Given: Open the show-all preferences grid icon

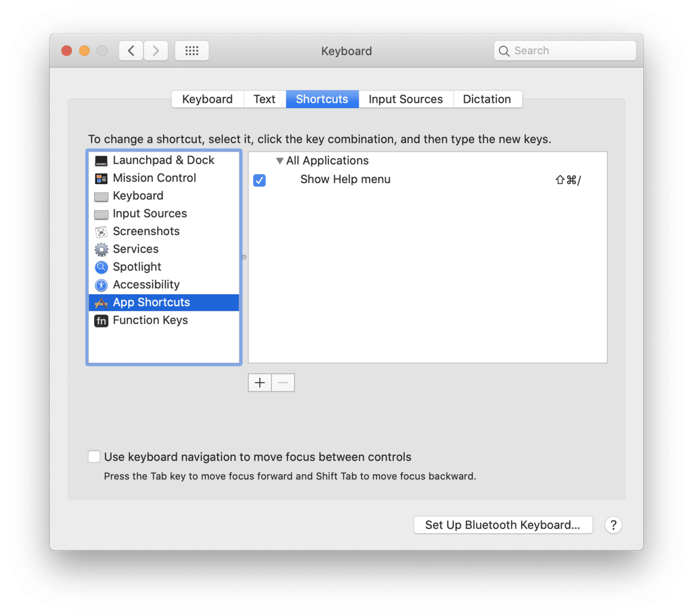Looking at the screenshot, I should 192,50.
